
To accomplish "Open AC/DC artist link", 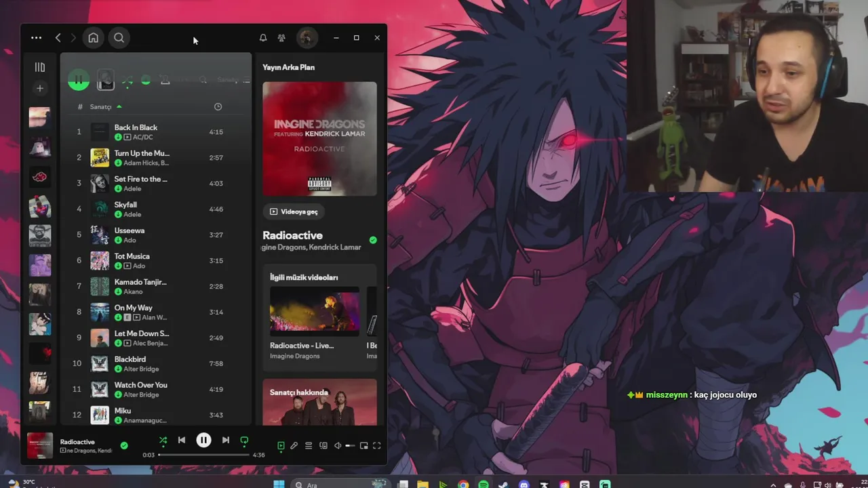I will point(143,137).
